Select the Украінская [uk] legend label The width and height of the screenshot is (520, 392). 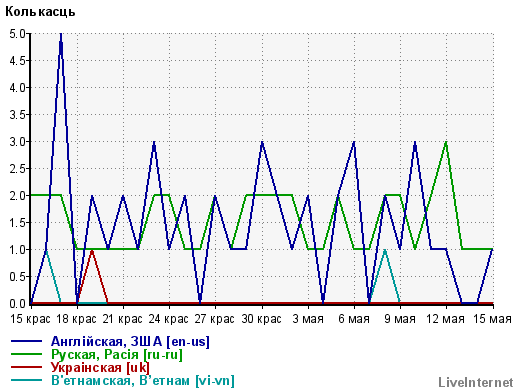pos(100,368)
